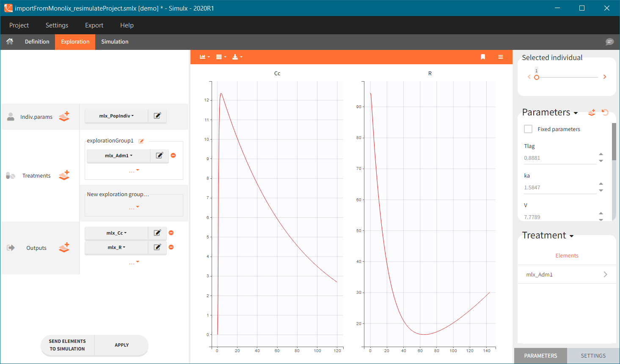620x364 pixels.
Task: Open the mlx_PopIndiv dropdown
Action: (116, 115)
